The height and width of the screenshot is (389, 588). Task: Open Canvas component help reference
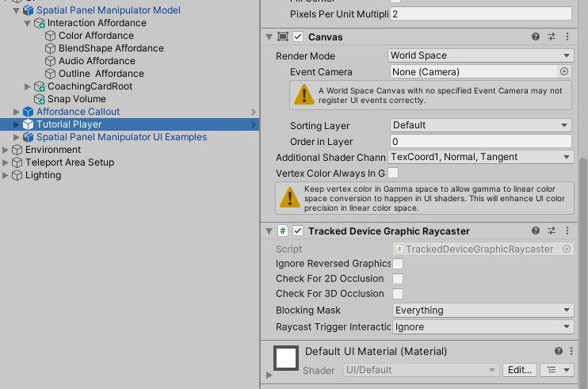[x=536, y=36]
